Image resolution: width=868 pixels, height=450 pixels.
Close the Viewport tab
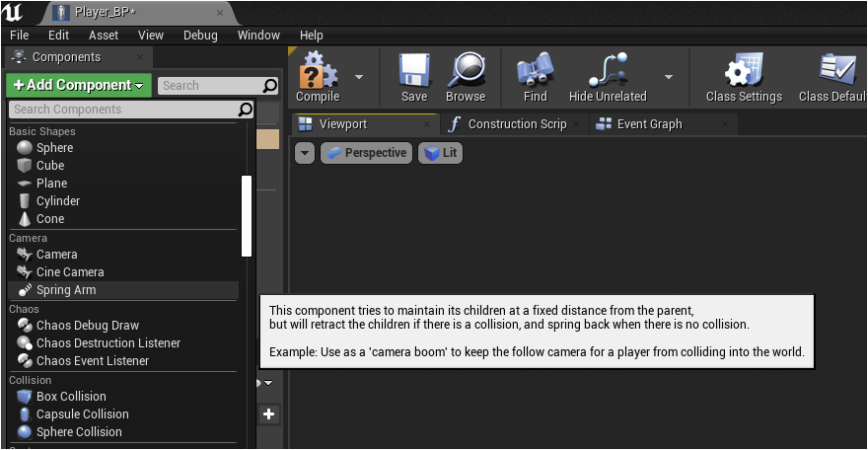coord(427,124)
